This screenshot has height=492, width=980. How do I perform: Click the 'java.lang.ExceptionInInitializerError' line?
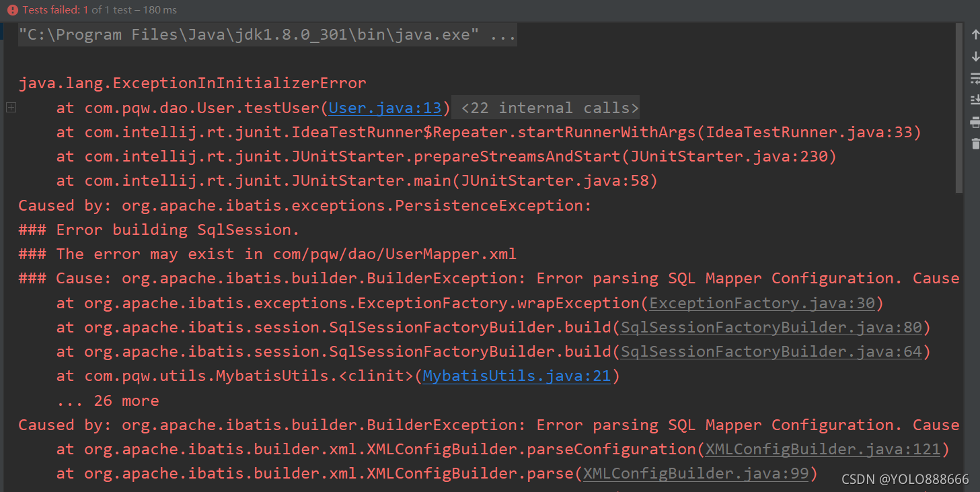192,83
